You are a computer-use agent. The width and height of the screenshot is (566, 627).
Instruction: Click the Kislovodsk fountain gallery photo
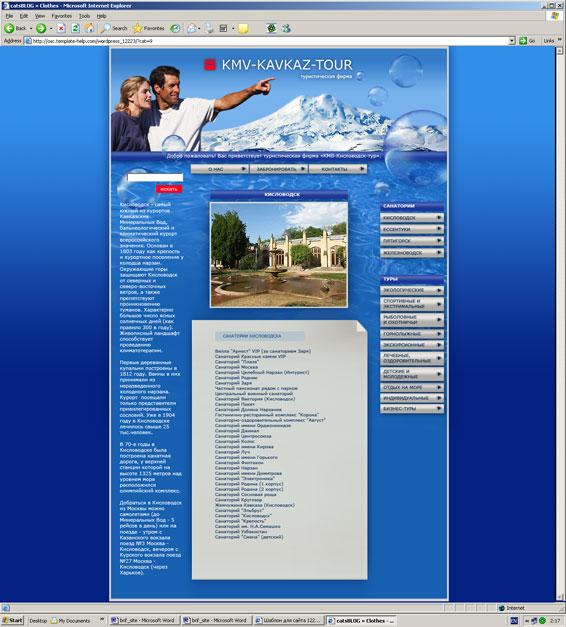[279, 255]
